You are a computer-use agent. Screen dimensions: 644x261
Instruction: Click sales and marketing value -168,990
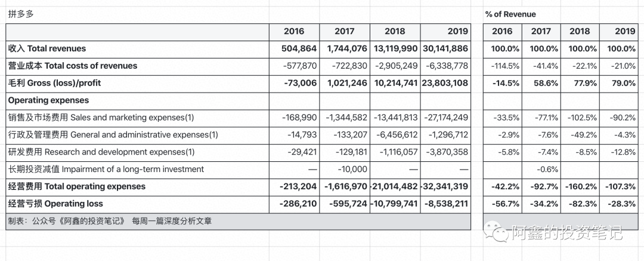[x=299, y=118]
